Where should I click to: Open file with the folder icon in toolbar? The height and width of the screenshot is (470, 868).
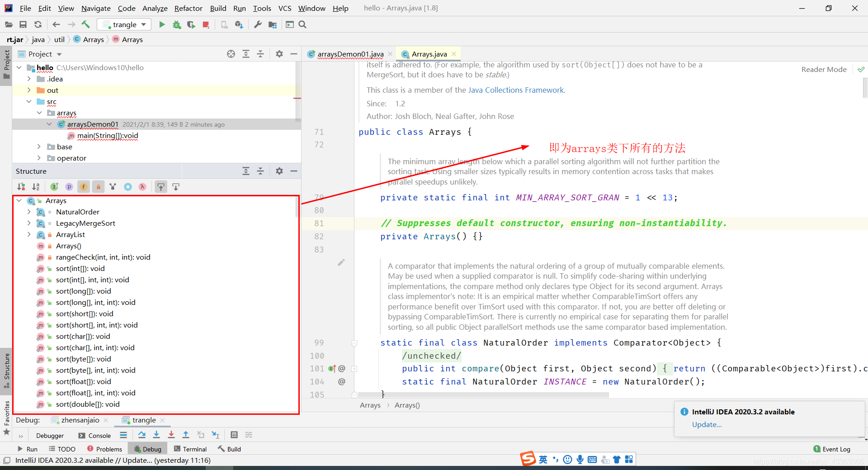click(x=9, y=24)
